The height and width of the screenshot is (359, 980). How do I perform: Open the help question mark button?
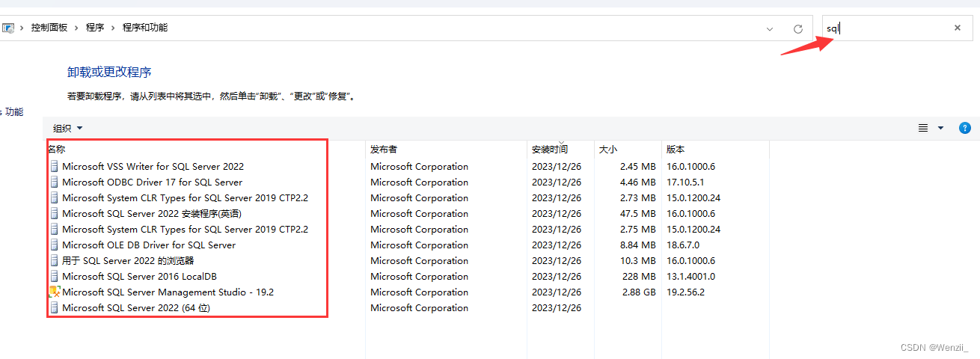point(965,128)
